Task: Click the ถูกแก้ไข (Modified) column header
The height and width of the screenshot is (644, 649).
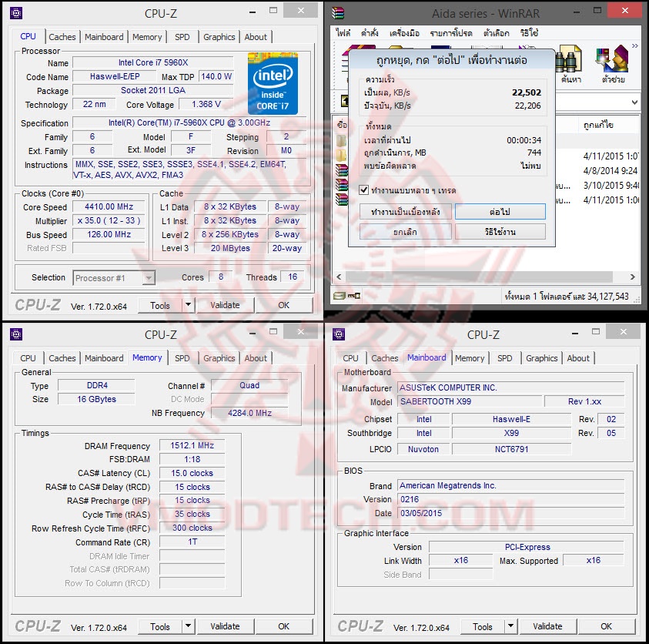Action: point(598,125)
